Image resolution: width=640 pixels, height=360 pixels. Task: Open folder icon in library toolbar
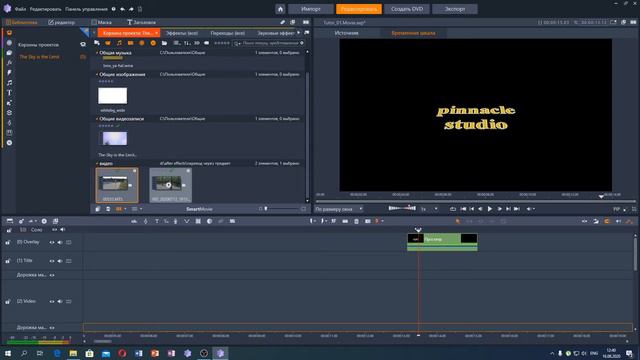point(164,43)
